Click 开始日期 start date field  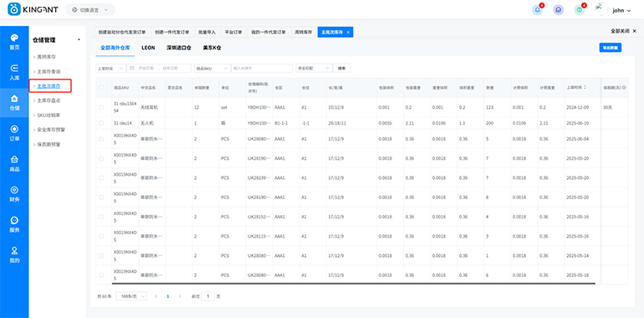[147, 68]
